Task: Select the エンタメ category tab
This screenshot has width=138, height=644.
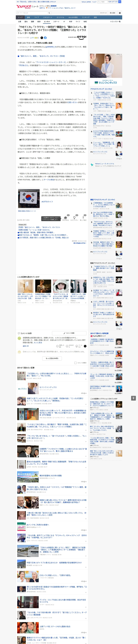Action: [x=47, y=22]
